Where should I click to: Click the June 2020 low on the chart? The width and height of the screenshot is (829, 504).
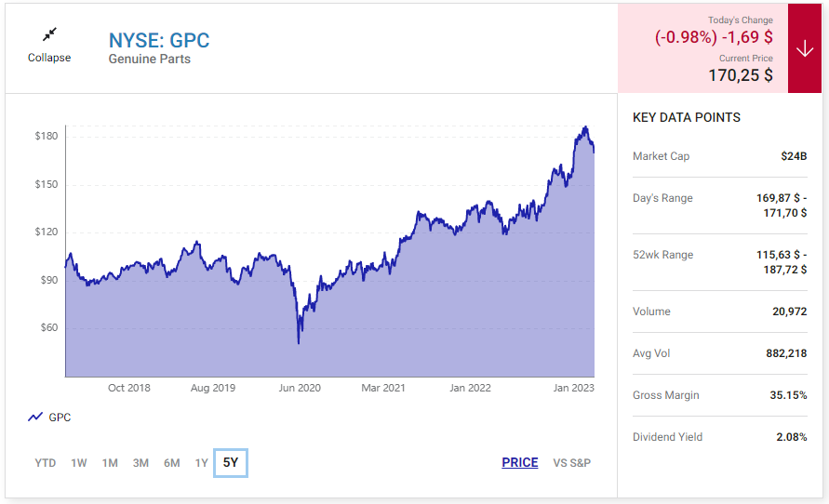pyautogui.click(x=299, y=342)
